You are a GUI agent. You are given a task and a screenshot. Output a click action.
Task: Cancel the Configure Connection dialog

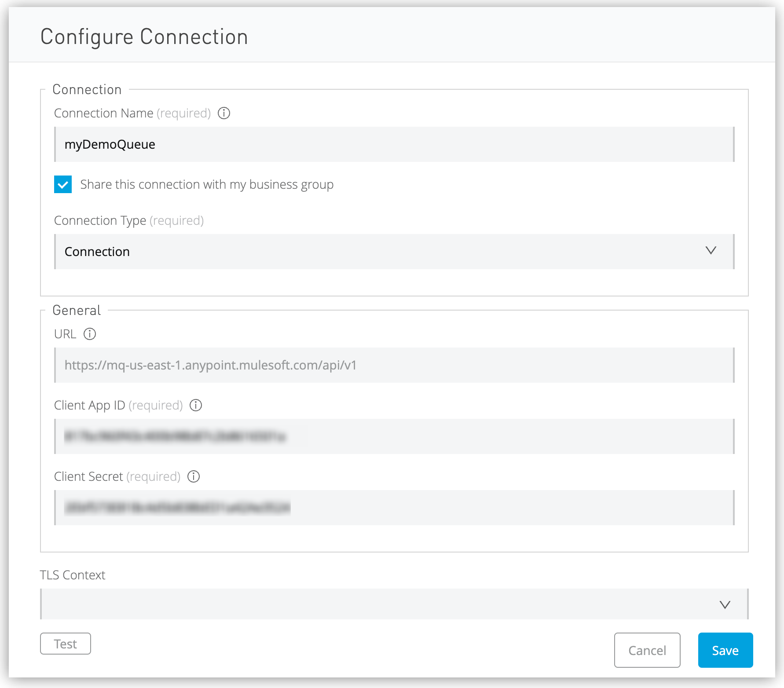click(647, 650)
